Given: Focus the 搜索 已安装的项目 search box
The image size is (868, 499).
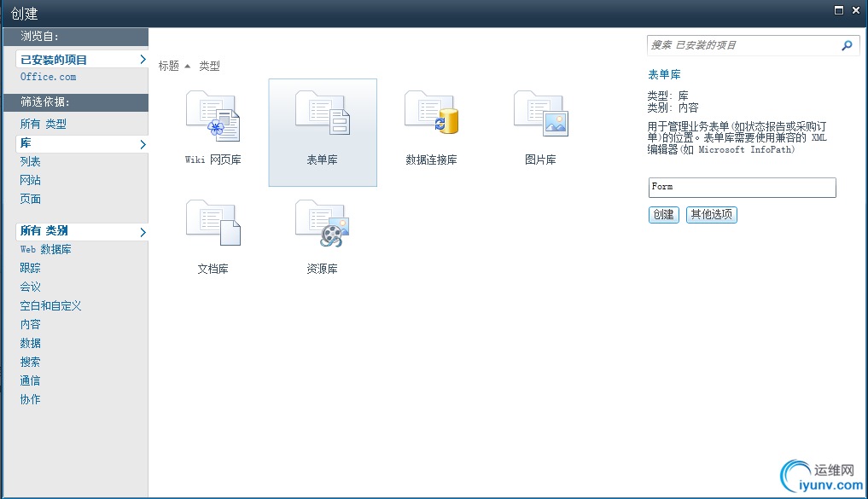Looking at the screenshot, I should point(743,45).
